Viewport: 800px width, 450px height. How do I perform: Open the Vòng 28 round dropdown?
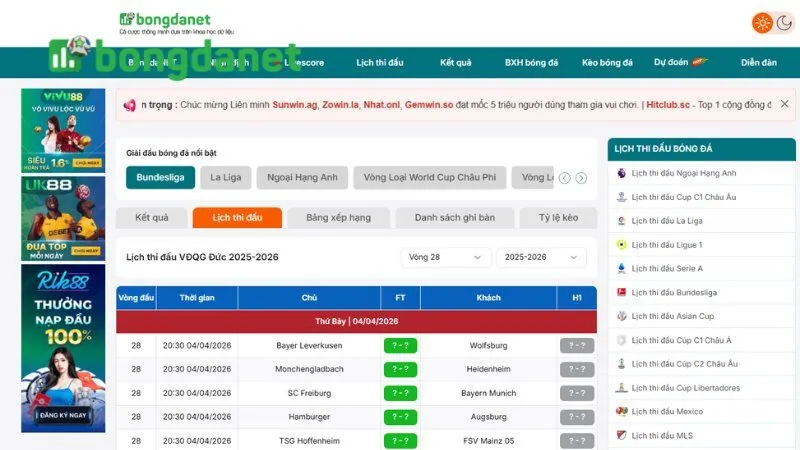446,257
